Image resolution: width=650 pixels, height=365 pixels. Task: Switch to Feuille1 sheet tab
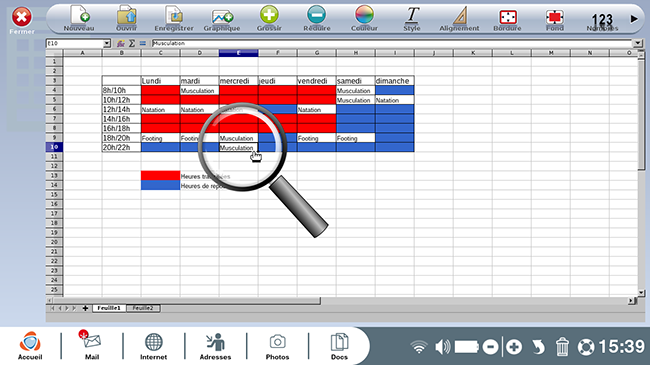[x=109, y=308]
